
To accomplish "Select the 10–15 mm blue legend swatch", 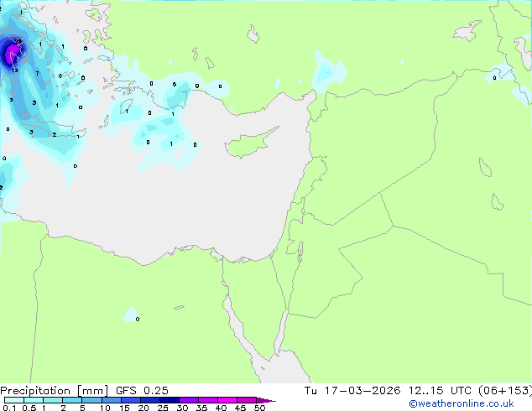I will (112, 400).
